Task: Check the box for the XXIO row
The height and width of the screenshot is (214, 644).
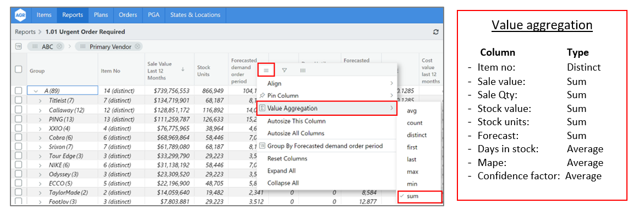Action: tap(18, 129)
